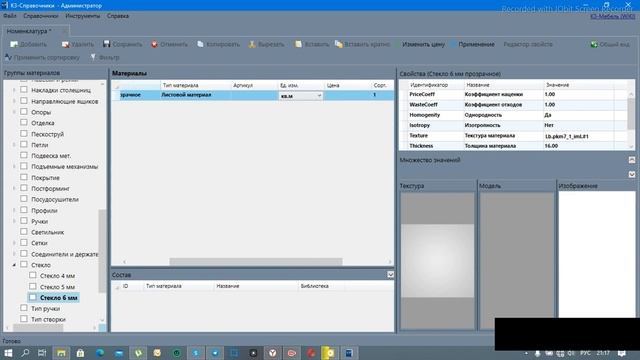Click the Копировать copy icon
Viewport: 640px width, 360px height.
[x=200, y=44]
